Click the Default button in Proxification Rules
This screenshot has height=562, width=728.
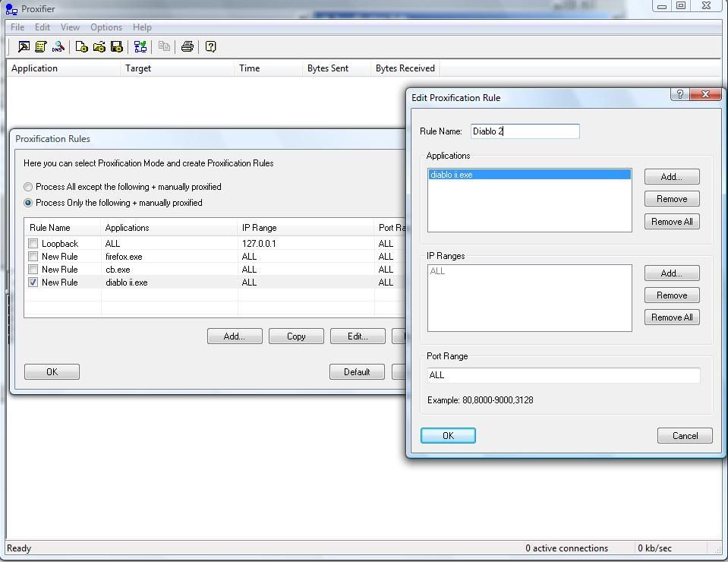tap(357, 372)
